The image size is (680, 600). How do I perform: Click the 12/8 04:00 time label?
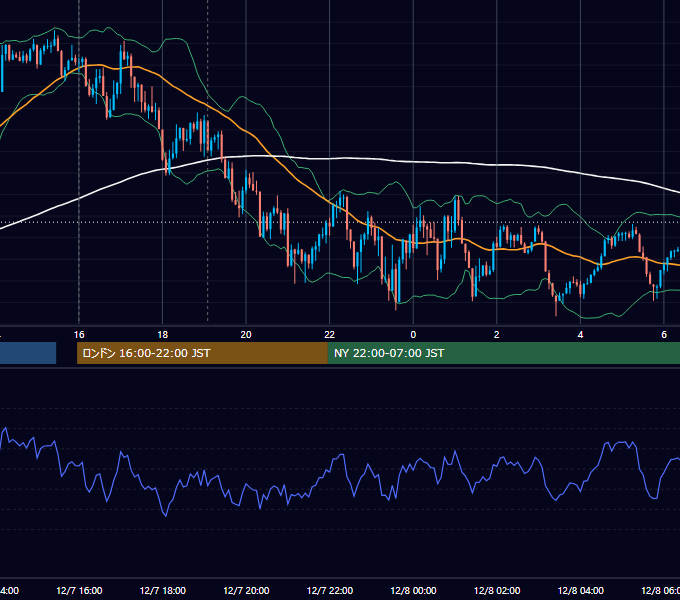(x=581, y=590)
